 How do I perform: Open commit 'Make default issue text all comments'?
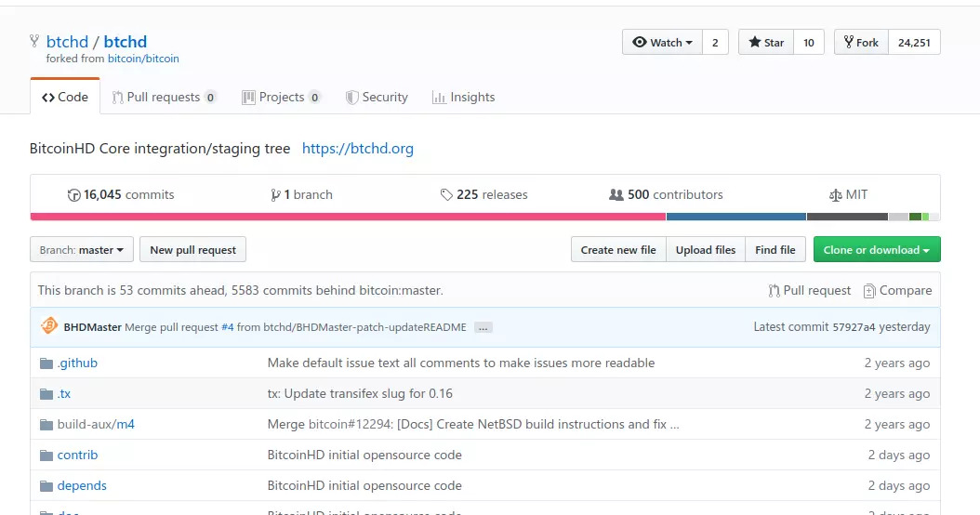(x=461, y=363)
